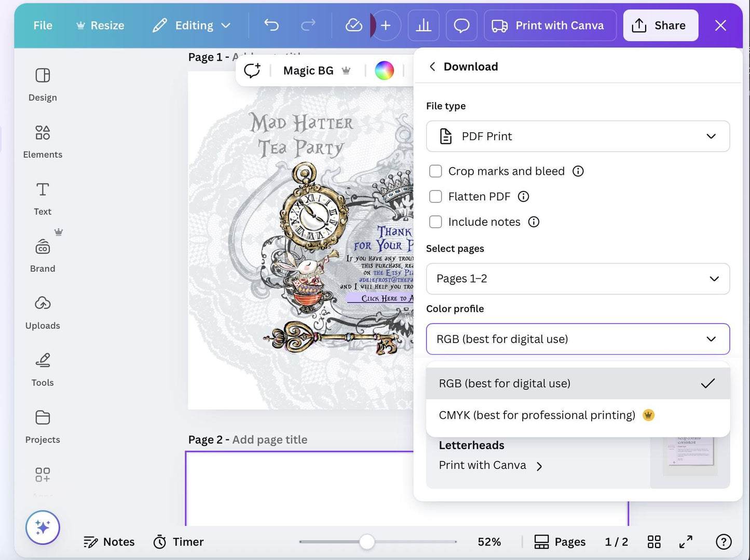Open the Editing mode dropdown
This screenshot has height=560, width=750.
coord(191,25)
